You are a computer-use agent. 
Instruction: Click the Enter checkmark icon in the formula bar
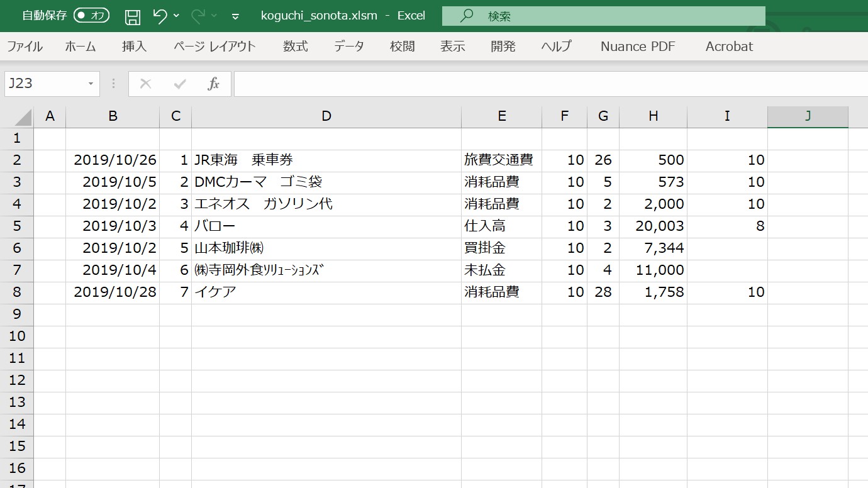[x=180, y=84]
